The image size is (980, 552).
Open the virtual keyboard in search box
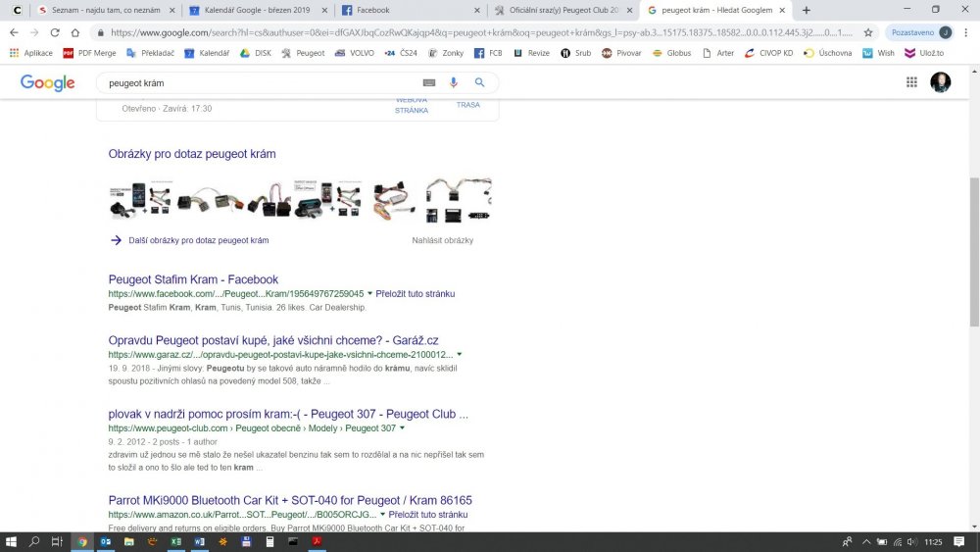tap(429, 82)
